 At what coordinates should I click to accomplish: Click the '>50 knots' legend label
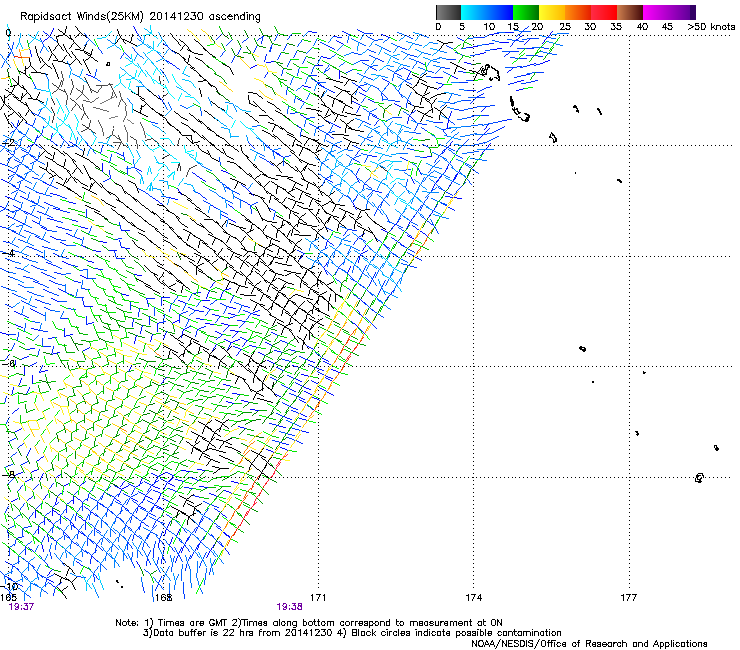(711, 27)
